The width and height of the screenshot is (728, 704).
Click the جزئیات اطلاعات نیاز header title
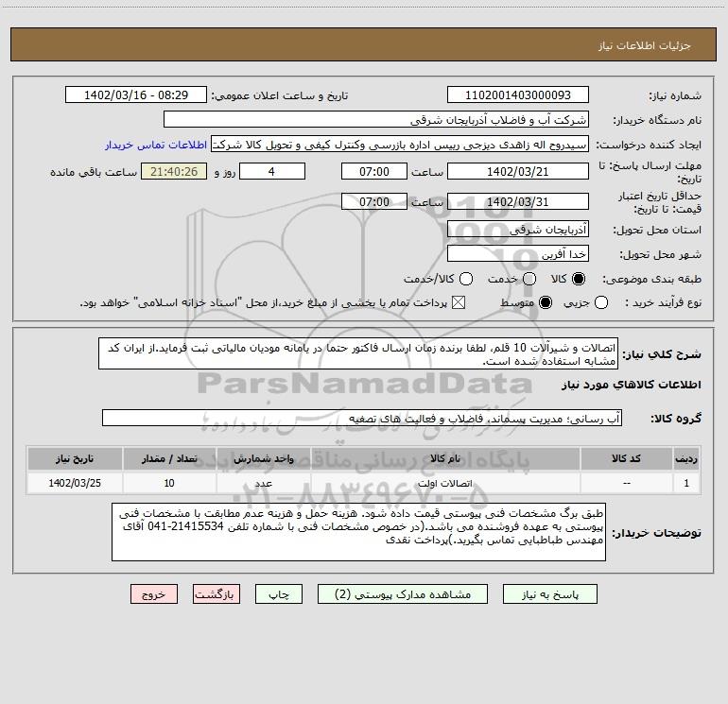click(645, 45)
